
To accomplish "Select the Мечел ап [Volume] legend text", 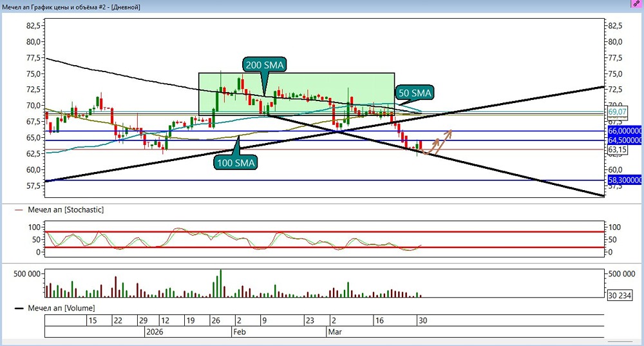I will [61, 308].
